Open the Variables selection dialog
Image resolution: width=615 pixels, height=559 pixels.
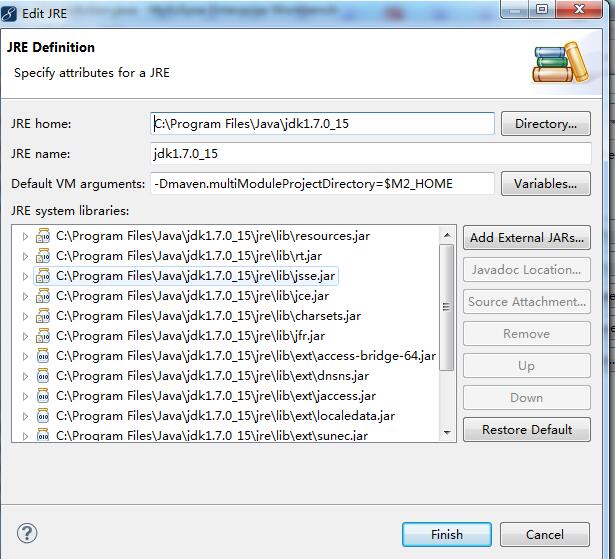pos(546,184)
